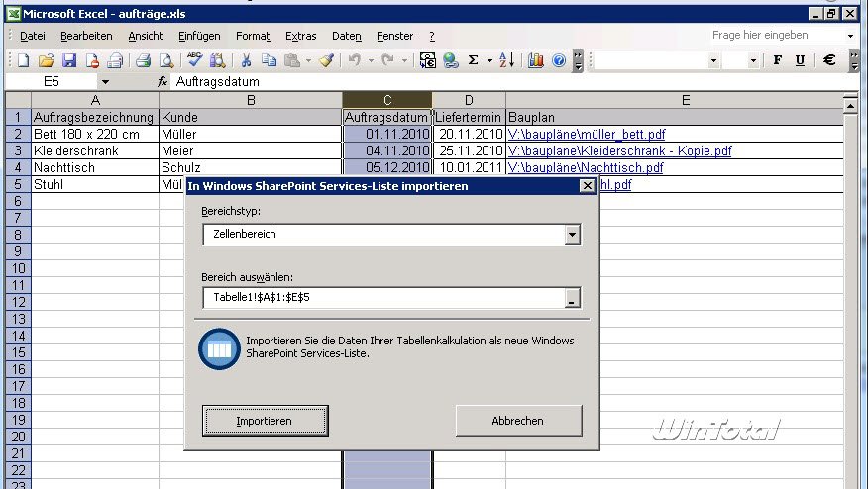868x489 pixels.
Task: Expand Formatting toolbar options chevron
Action: (855, 60)
